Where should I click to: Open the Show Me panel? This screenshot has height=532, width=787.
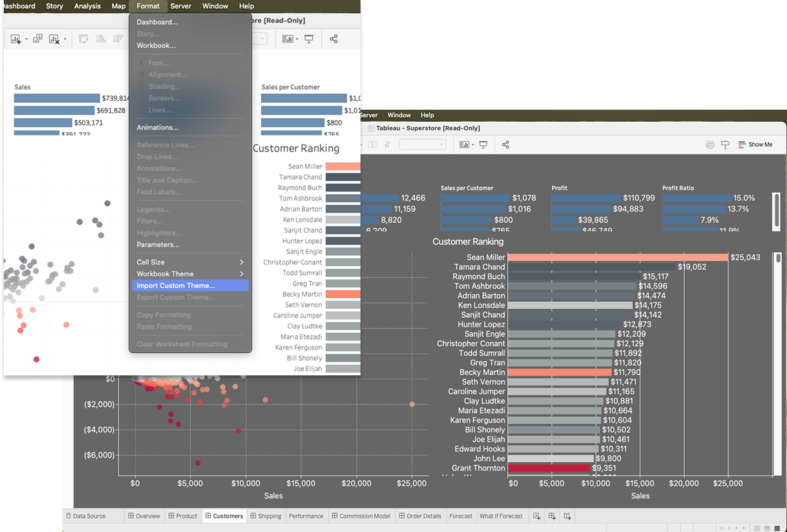coord(755,145)
